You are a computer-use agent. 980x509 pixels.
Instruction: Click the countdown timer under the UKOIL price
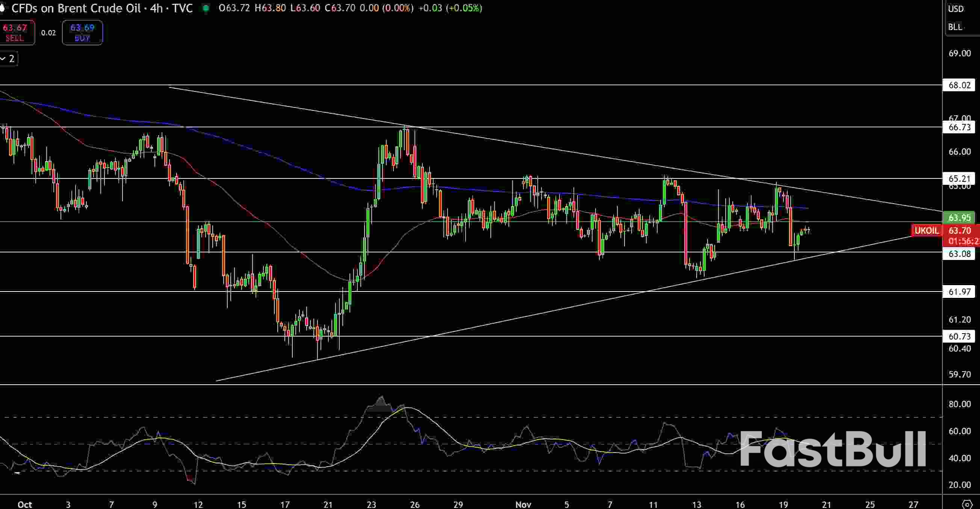click(962, 241)
